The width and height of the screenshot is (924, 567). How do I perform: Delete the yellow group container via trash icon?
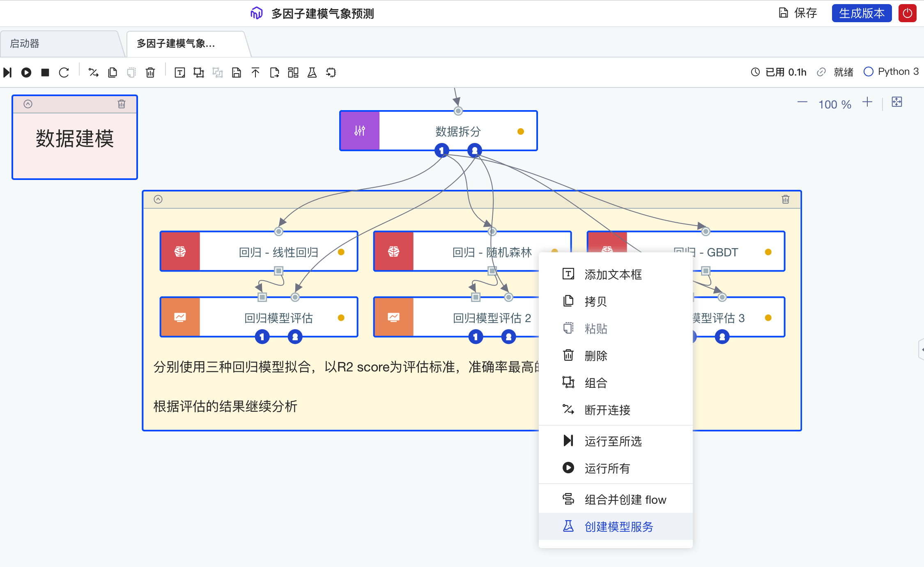tap(786, 199)
